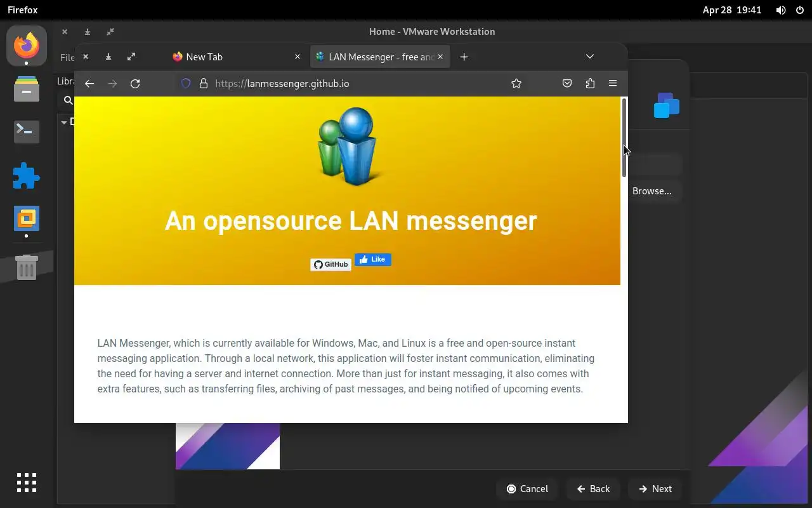812x508 pixels.
Task: Reload the LAN Messenger page
Action: point(135,83)
